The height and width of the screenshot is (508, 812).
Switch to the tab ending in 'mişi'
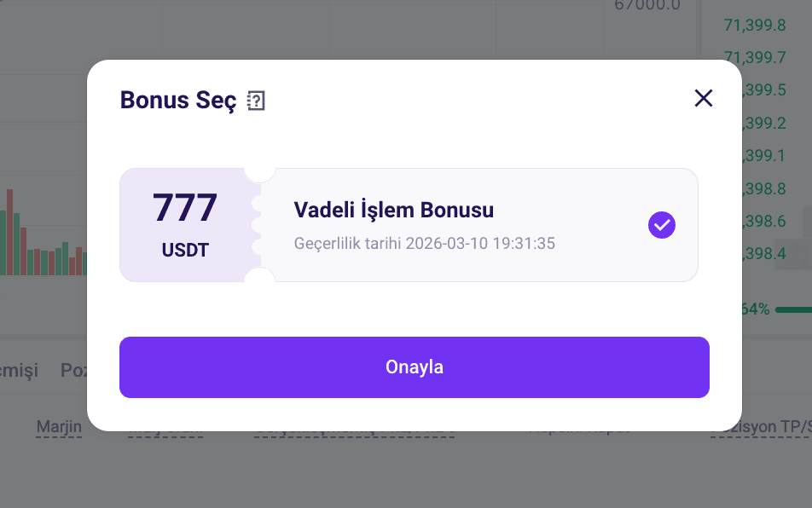coord(19,371)
